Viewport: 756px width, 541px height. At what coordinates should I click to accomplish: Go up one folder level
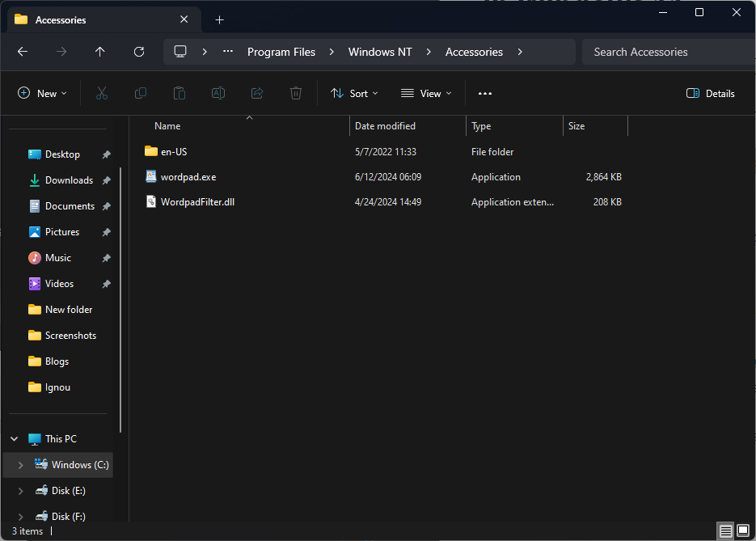point(99,52)
